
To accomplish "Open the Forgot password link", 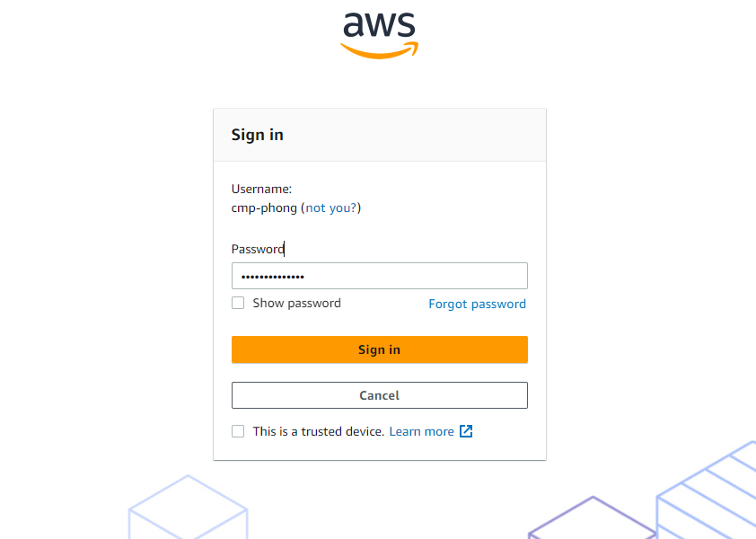I will pos(477,304).
